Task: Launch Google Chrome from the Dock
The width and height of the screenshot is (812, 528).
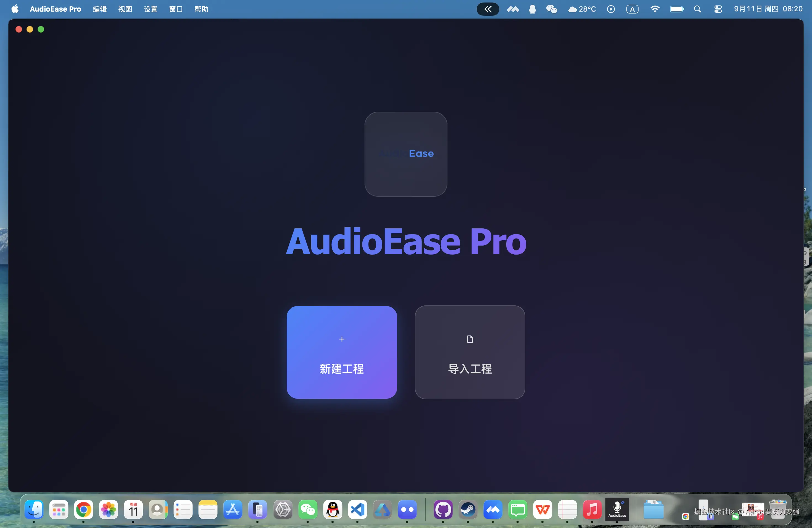Action: click(84, 509)
